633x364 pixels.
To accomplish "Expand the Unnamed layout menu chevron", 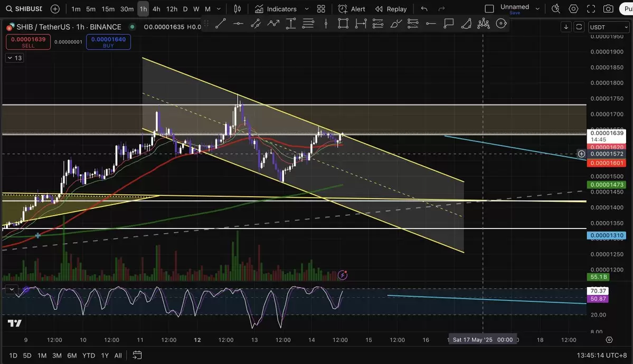I will [x=537, y=9].
